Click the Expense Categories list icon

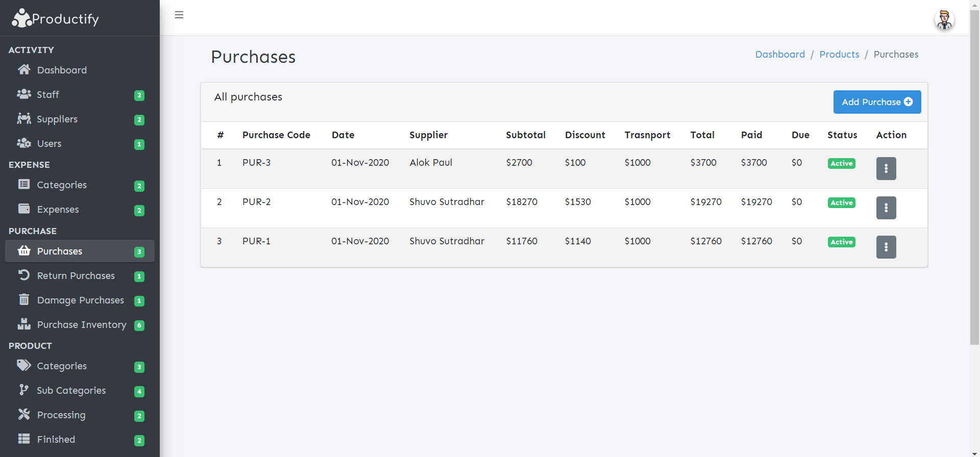(x=24, y=184)
